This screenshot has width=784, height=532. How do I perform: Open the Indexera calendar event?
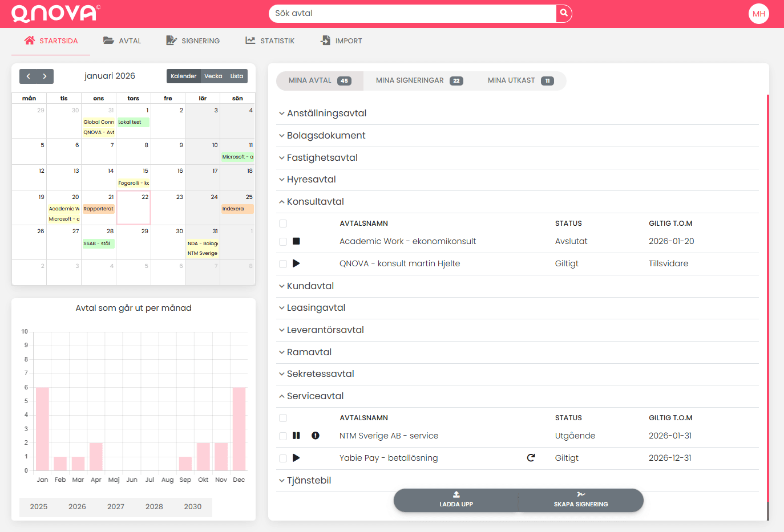click(x=237, y=209)
